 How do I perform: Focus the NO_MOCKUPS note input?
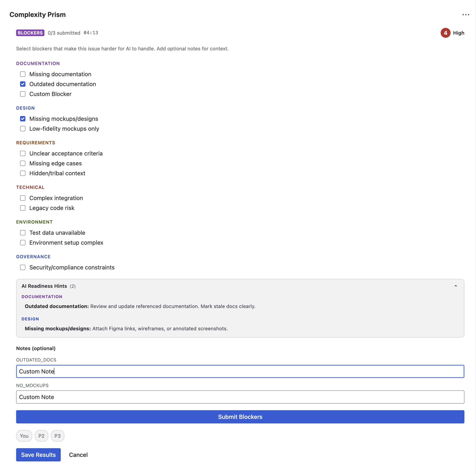(x=240, y=397)
